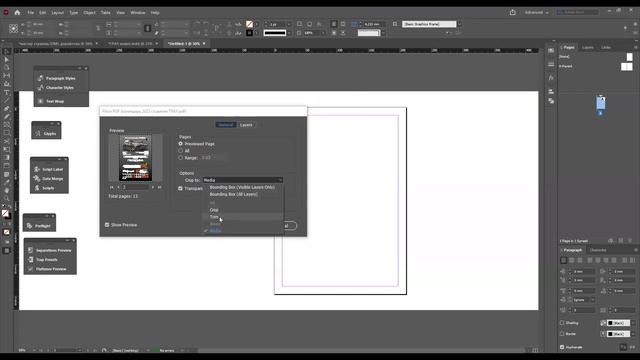
Task: Select the Zoom tool
Action: point(7,198)
